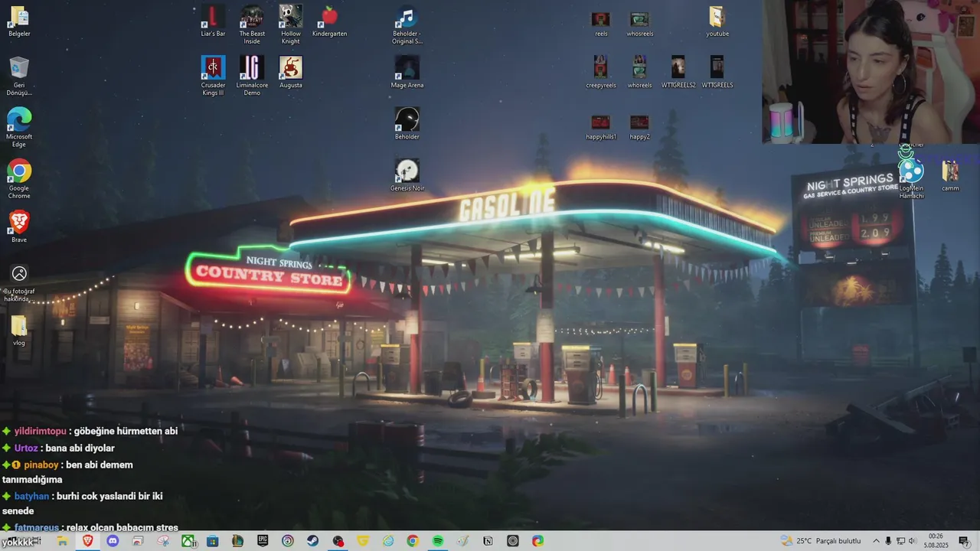The width and height of the screenshot is (980, 551).
Task: Select the Beholder game icon with eye
Action: (407, 123)
